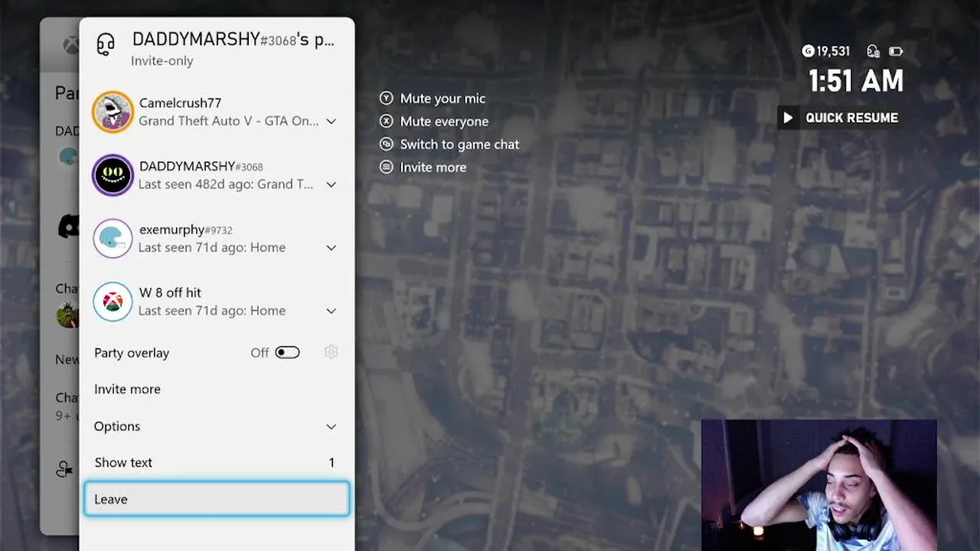This screenshot has height=551, width=980.
Task: Click the headset status icon near clock
Action: point(873,51)
